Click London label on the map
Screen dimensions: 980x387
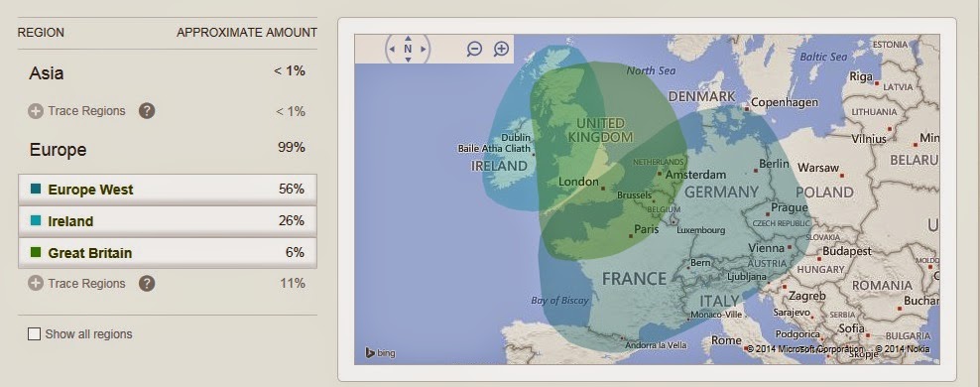tap(578, 182)
